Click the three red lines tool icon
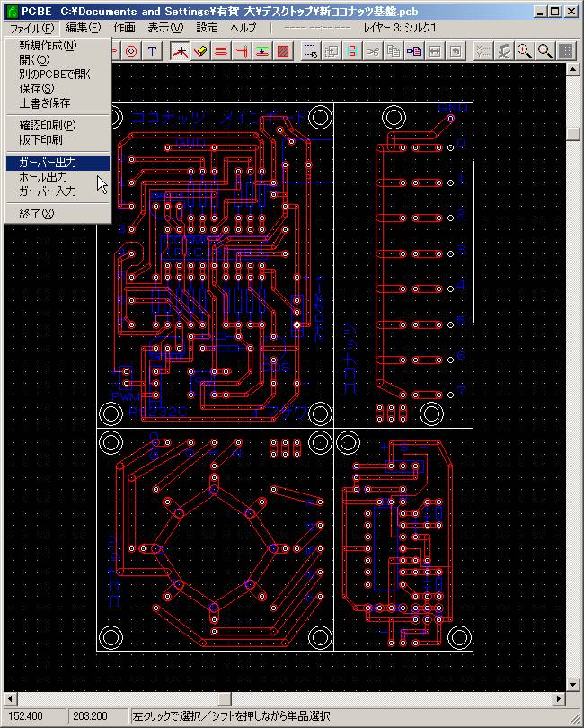Screen dimensions: 584x728 click(x=221, y=50)
